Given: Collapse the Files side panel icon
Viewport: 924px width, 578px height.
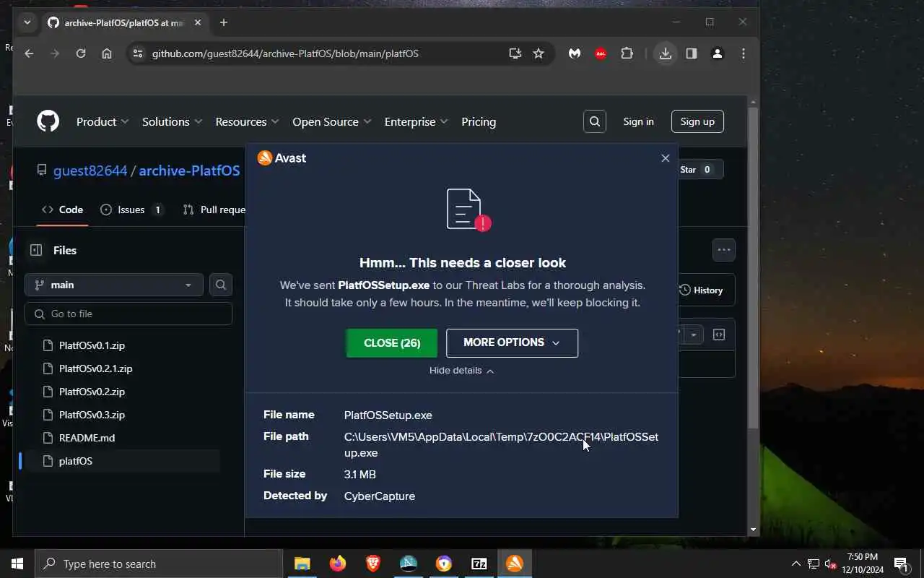Looking at the screenshot, I should point(36,250).
